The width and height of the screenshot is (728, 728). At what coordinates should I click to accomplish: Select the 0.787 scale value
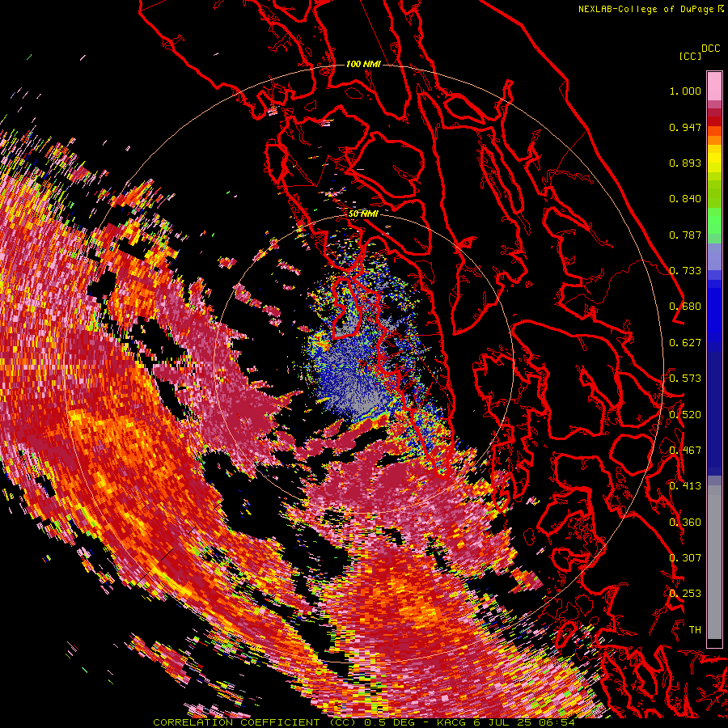click(685, 235)
